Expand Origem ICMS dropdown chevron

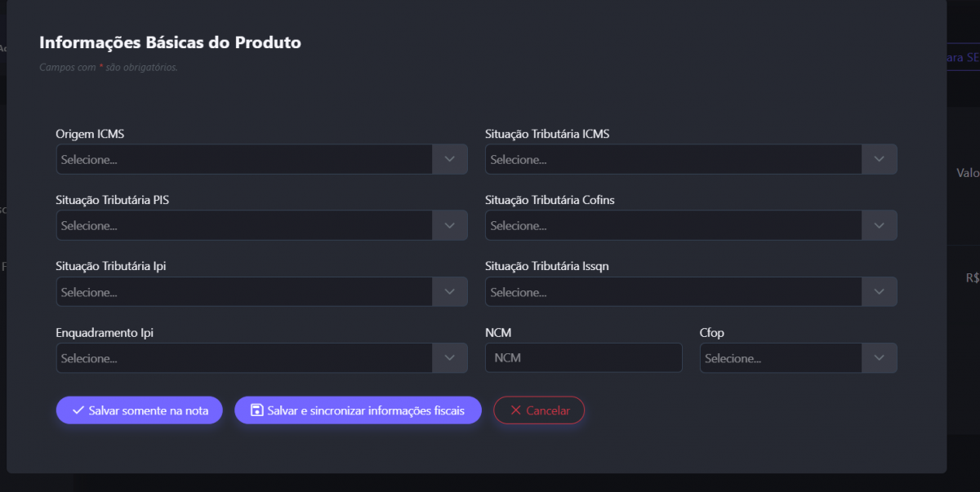449,159
